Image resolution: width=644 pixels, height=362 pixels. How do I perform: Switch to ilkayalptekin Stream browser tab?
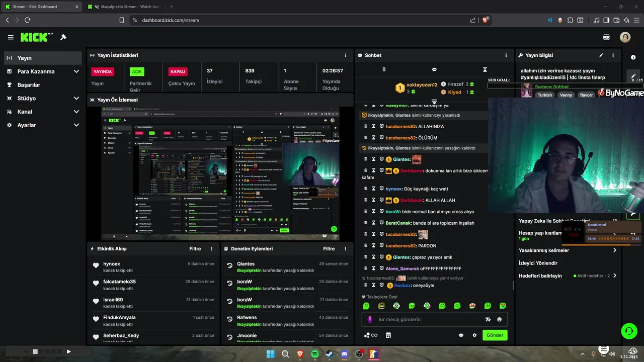tap(123, 7)
